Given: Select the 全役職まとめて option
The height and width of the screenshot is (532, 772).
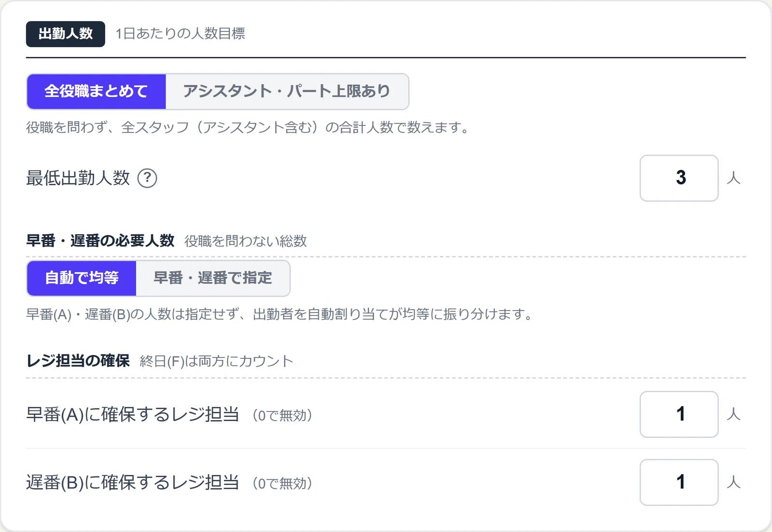Looking at the screenshot, I should point(96,92).
